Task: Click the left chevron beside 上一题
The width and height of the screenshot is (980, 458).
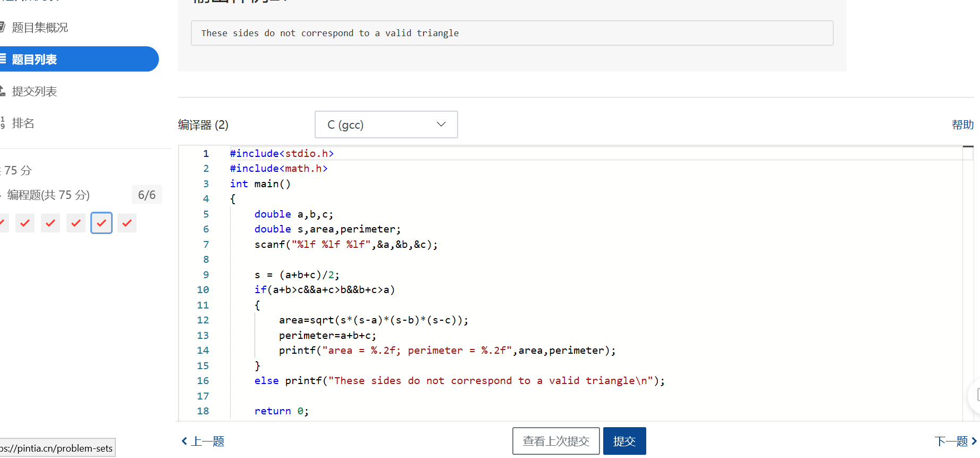Action: (184, 441)
